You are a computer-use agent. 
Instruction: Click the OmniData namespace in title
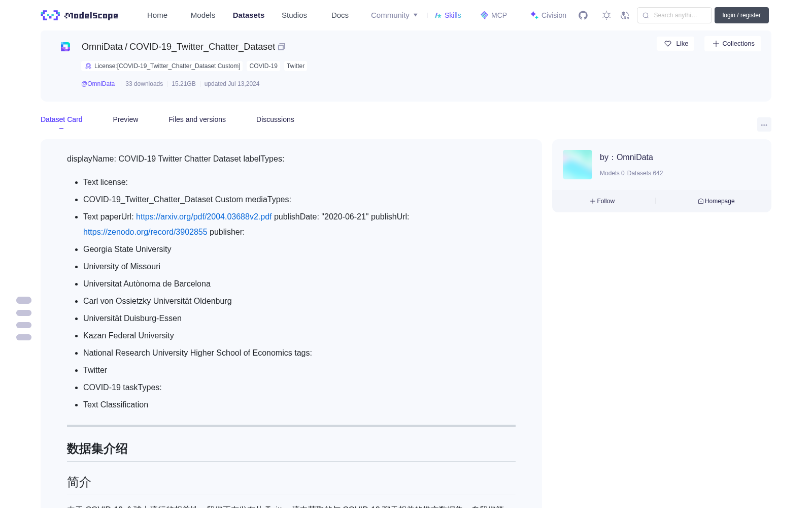coord(102,47)
